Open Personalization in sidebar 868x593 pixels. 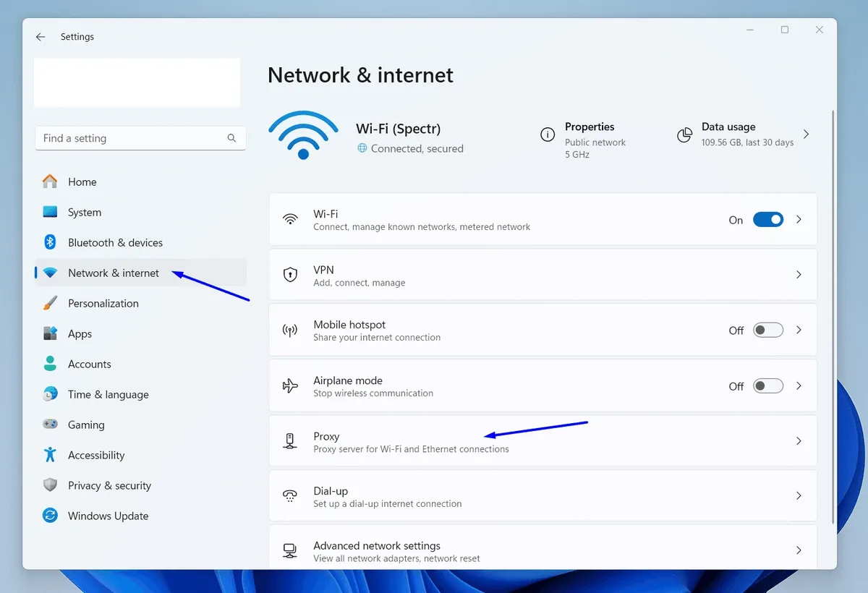[140, 303]
